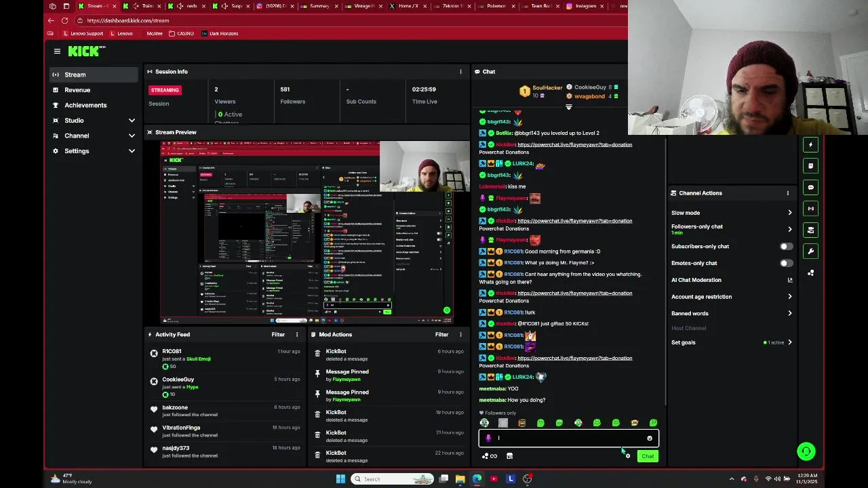Click the broadcast signal icon in right rail
The width and height of the screenshot is (868, 488).
pyautogui.click(x=810, y=209)
